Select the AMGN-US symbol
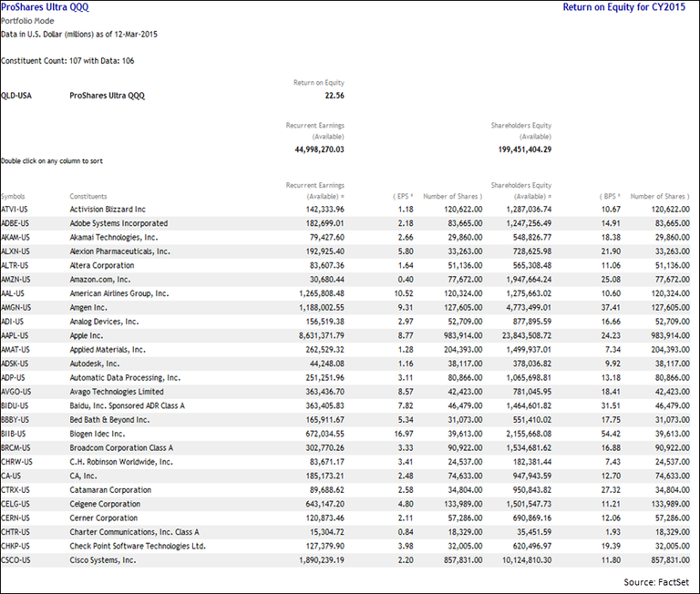This screenshot has height=594, width=700. (15, 308)
